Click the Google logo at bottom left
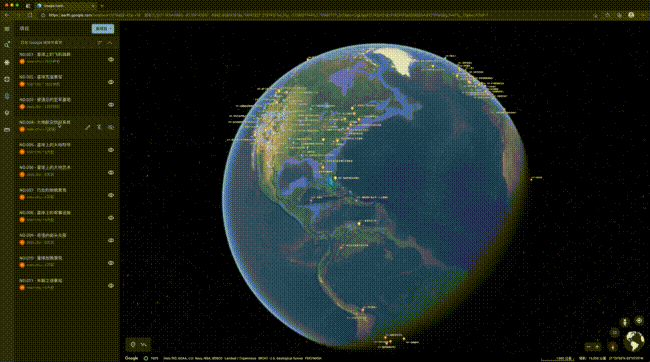The width and height of the screenshot is (650, 362). coord(131,358)
